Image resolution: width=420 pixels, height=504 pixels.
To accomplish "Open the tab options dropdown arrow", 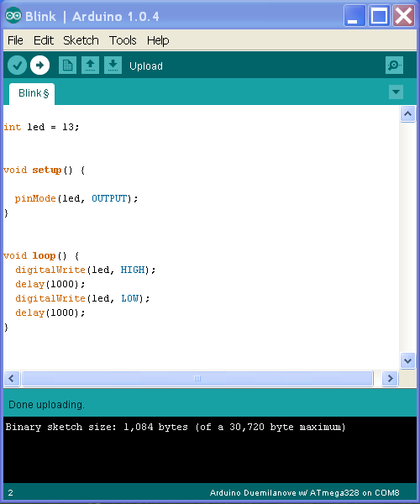I will point(396,92).
